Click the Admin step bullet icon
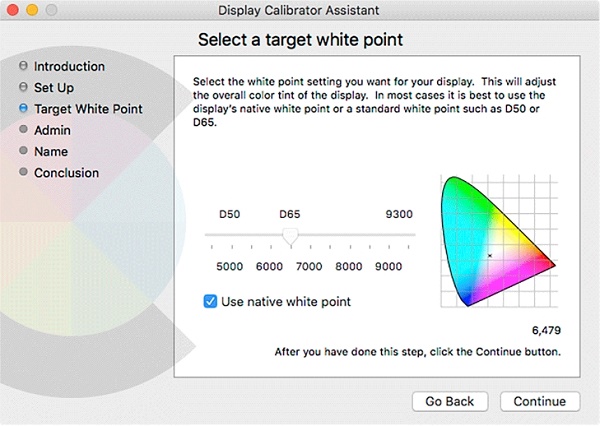Screen dimensions: 600x426 coord(23,129)
